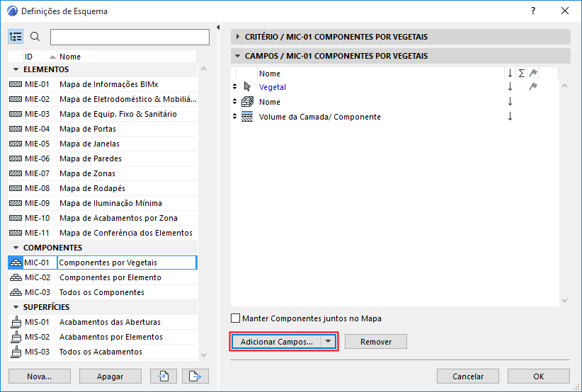Select Mapa de Eletrodoméstico & Mobiliário row

(103, 99)
